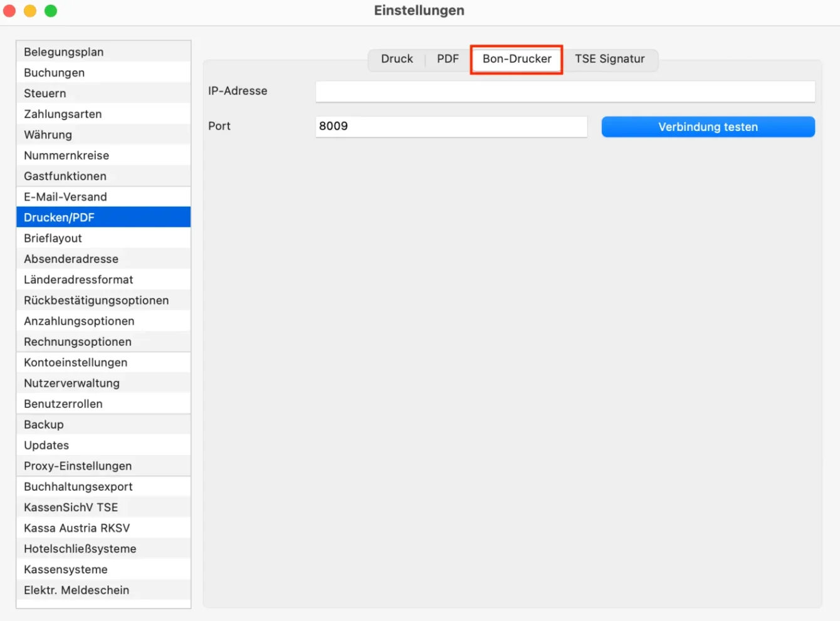Viewport: 840px width, 621px height.
Task: Select Belegungsplan in the sidebar
Action: click(x=103, y=52)
